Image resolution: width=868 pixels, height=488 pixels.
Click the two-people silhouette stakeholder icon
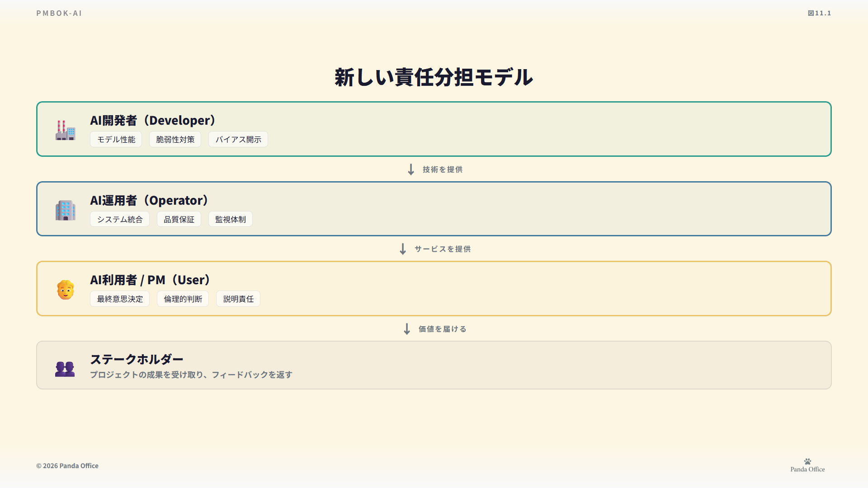pos(65,369)
